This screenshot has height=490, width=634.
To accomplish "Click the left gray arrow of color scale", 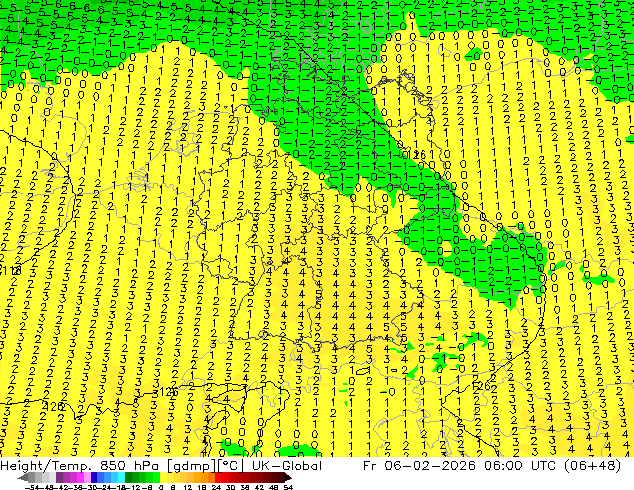I will [x=23, y=478].
